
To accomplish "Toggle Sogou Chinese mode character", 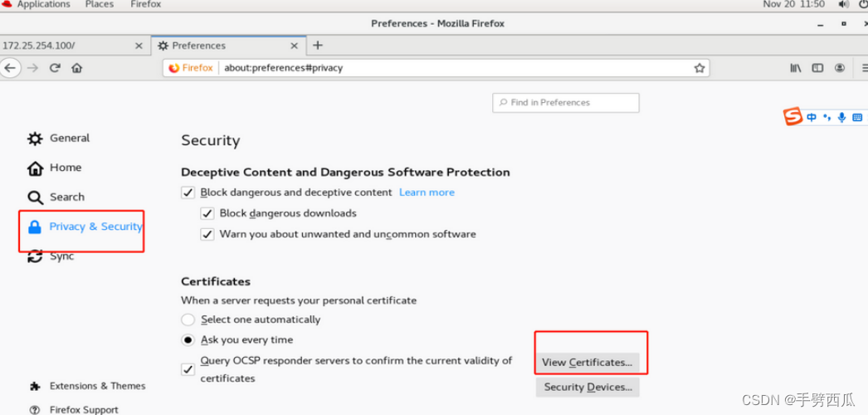I will (x=812, y=117).
